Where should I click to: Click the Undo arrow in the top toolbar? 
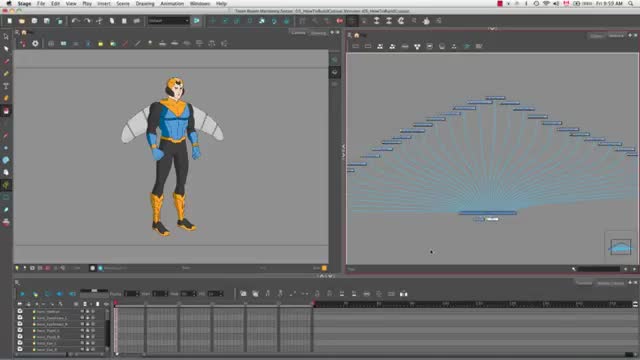pos(75,20)
